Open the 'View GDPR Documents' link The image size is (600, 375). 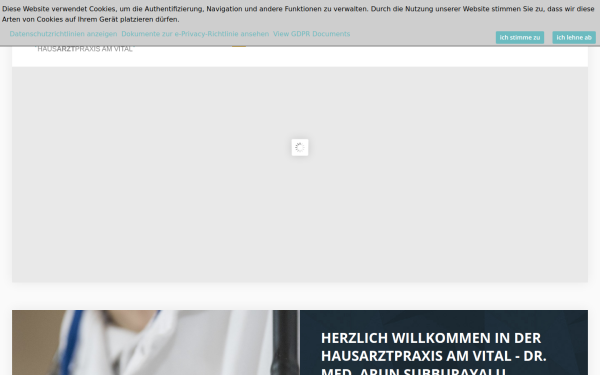pos(311,34)
